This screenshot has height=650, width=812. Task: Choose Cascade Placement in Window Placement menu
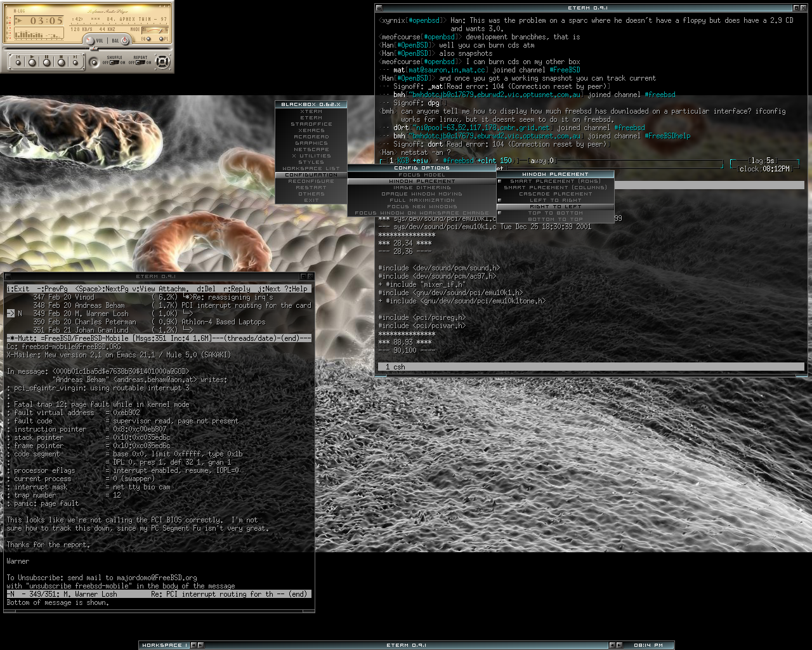coord(555,194)
